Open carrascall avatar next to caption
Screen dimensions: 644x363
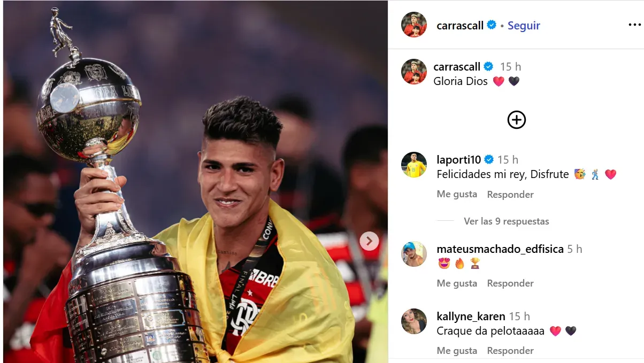[x=414, y=72]
